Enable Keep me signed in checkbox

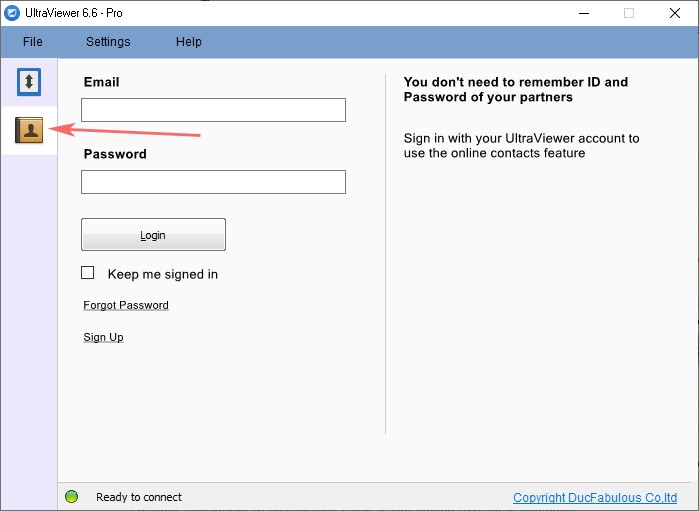(88, 273)
